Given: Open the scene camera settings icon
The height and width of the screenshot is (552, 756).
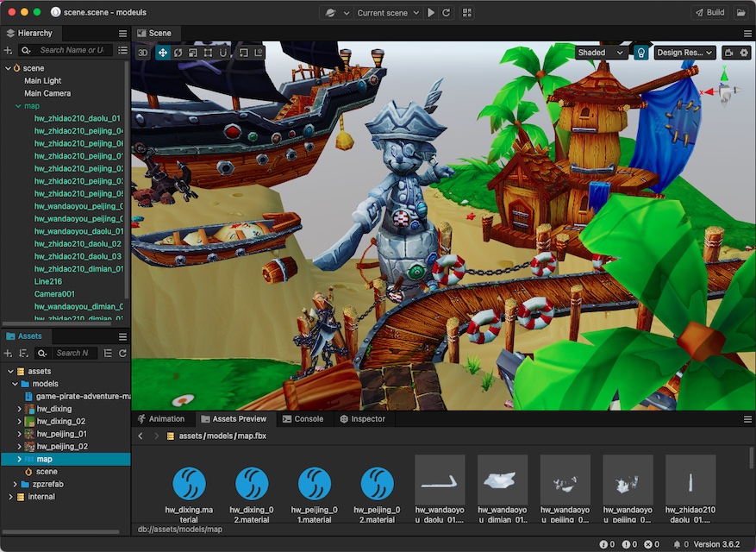Looking at the screenshot, I should point(729,53).
